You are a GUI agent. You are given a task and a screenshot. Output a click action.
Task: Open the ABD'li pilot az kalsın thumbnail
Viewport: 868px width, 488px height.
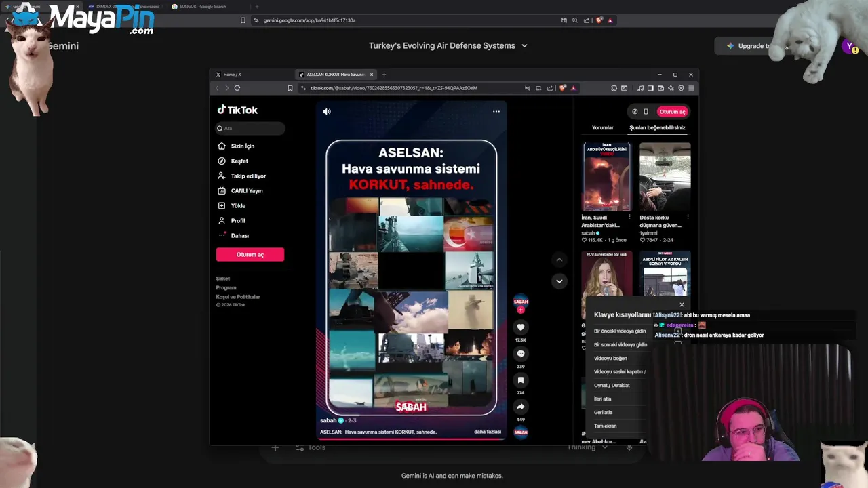pos(665,274)
